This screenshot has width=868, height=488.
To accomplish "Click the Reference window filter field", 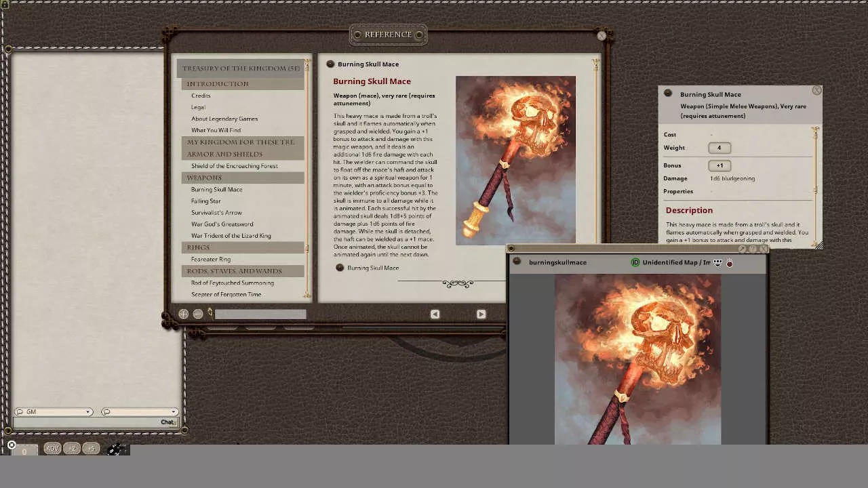I will tap(260, 314).
